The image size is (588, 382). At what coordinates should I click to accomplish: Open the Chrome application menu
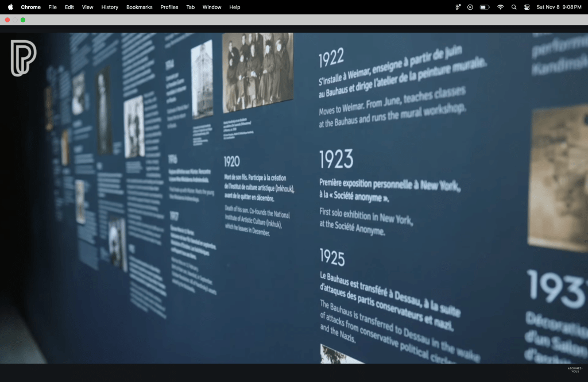click(30, 7)
